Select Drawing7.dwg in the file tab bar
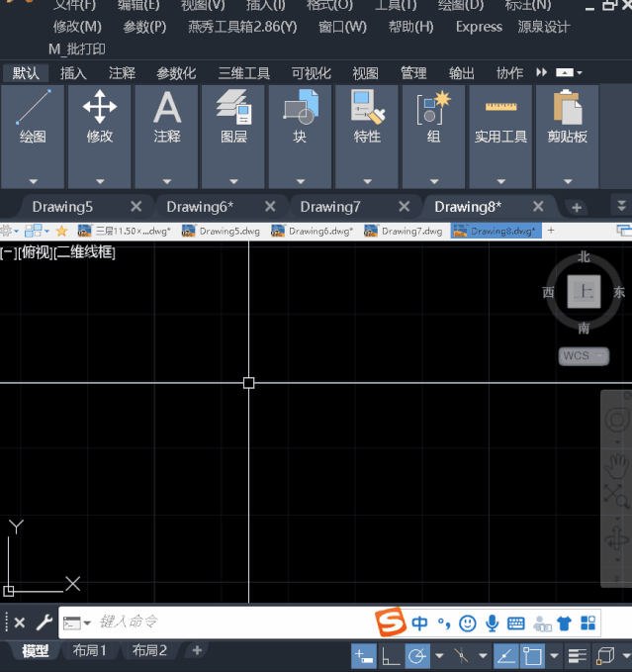The width and height of the screenshot is (632, 672). (404, 231)
